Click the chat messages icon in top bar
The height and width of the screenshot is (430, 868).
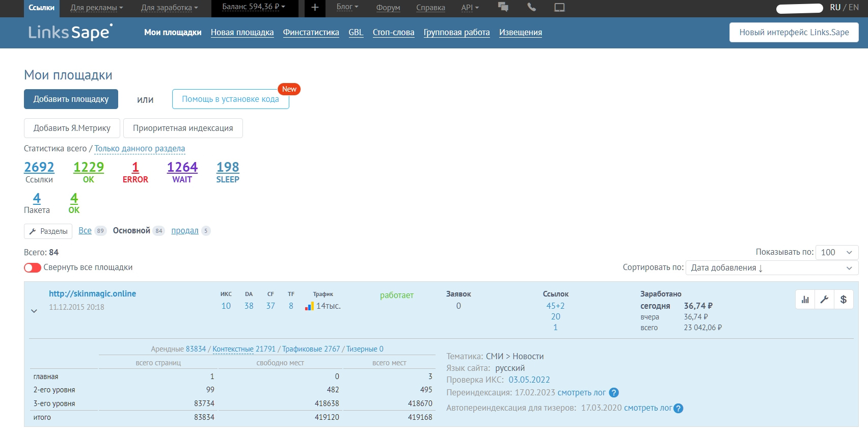tap(503, 7)
